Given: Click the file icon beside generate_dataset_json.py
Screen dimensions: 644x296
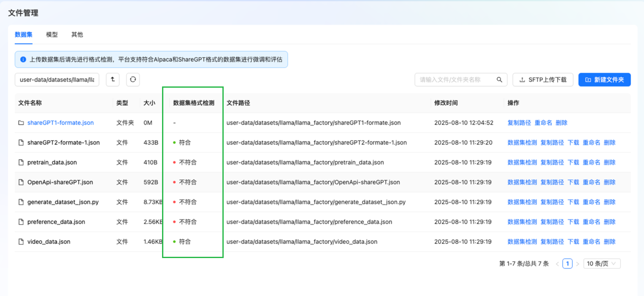Looking at the screenshot, I should tap(21, 202).
